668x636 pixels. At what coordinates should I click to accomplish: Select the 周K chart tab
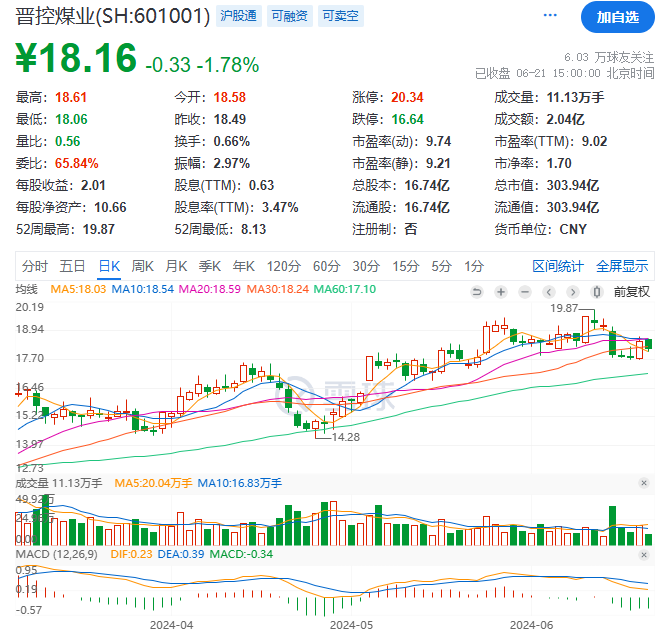click(142, 266)
